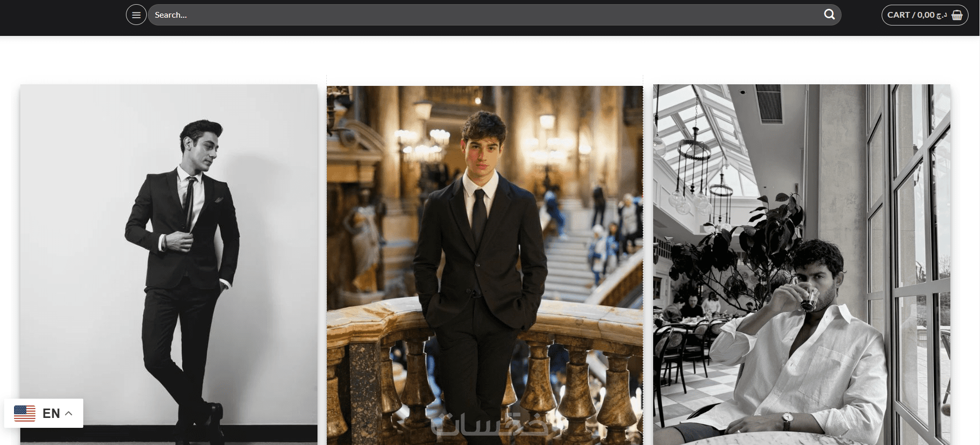Viewport: 980px width, 445px height.
Task: Click the shopping basket icon
Action: point(957,15)
